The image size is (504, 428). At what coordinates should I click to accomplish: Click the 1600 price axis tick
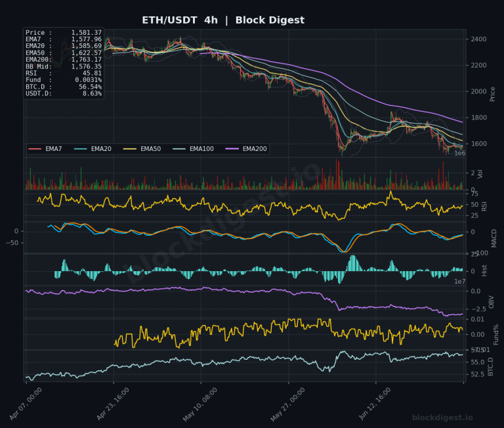point(478,144)
